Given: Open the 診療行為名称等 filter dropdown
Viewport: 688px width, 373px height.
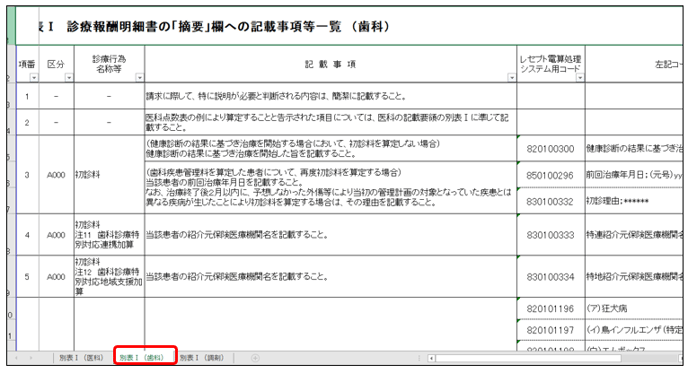Looking at the screenshot, I should tap(140, 78).
